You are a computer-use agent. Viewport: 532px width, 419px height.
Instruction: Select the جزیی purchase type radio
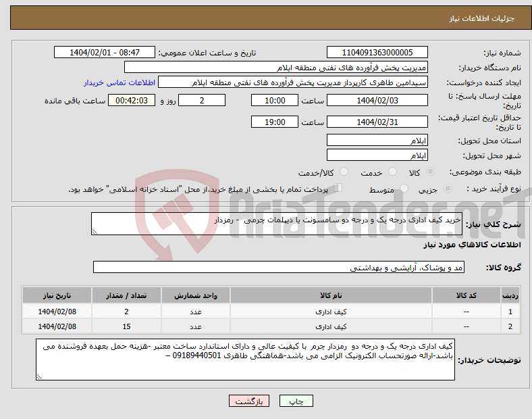click(448, 188)
